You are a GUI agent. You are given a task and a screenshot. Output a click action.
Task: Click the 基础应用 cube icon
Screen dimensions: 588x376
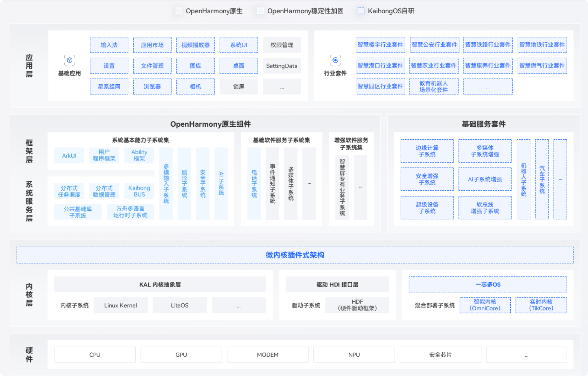(x=69, y=60)
